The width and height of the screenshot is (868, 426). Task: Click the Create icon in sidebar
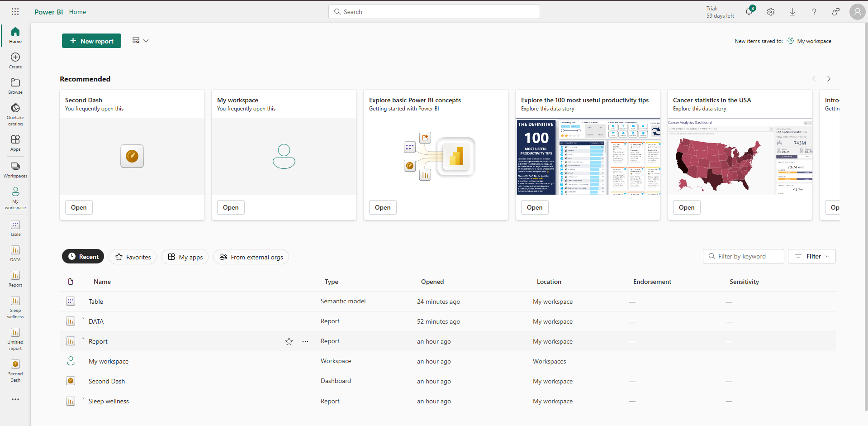(x=15, y=61)
